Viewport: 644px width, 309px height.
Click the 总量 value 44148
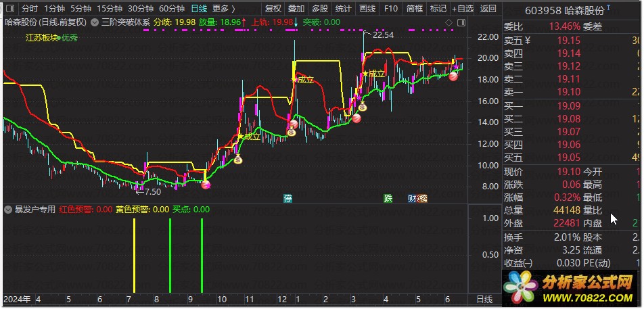point(567,210)
